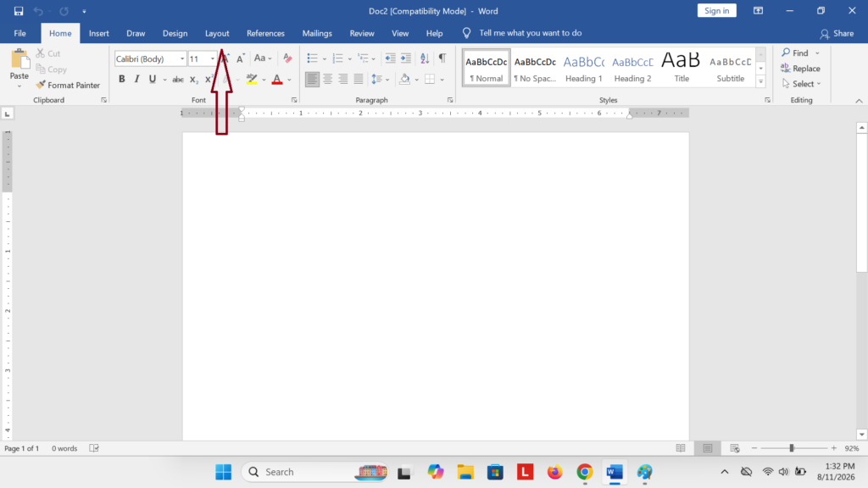Click the zoom slider handle
This screenshot has width=868, height=488.
[x=792, y=448]
